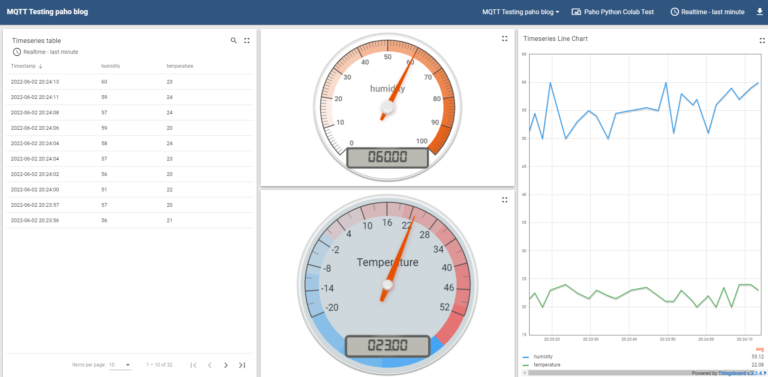Image resolution: width=768 pixels, height=377 pixels.
Task: Open Realtime - last minute time window
Action: point(707,12)
